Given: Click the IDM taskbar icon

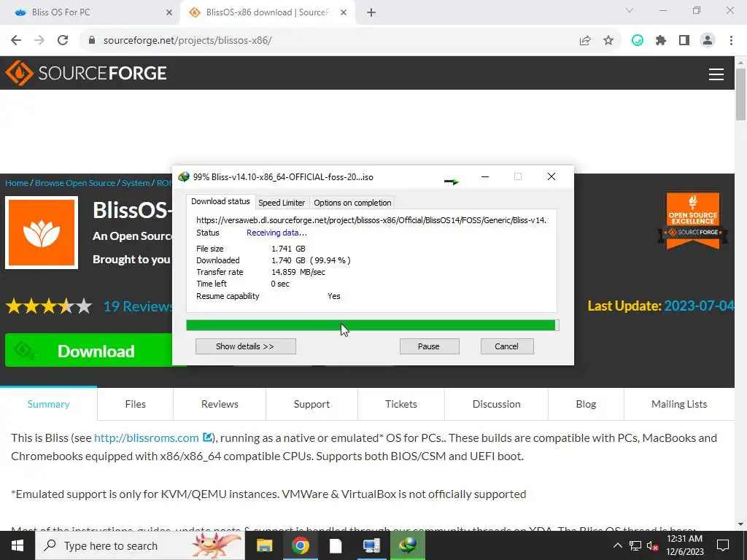Looking at the screenshot, I should tap(407, 545).
